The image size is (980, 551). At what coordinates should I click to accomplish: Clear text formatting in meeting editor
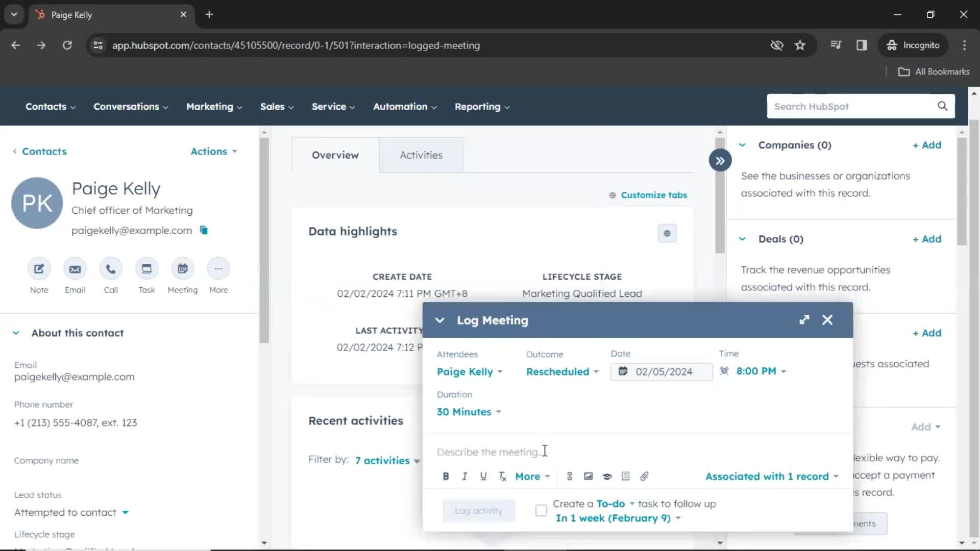[x=502, y=477]
